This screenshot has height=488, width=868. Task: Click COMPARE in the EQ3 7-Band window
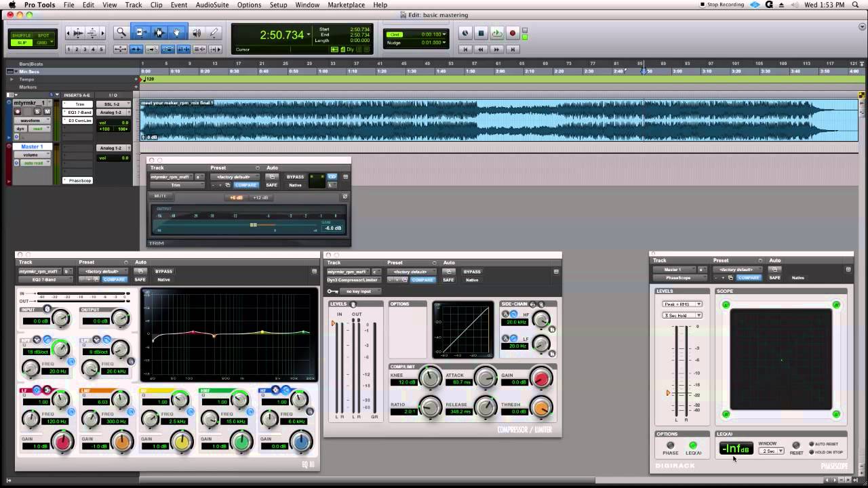(114, 279)
